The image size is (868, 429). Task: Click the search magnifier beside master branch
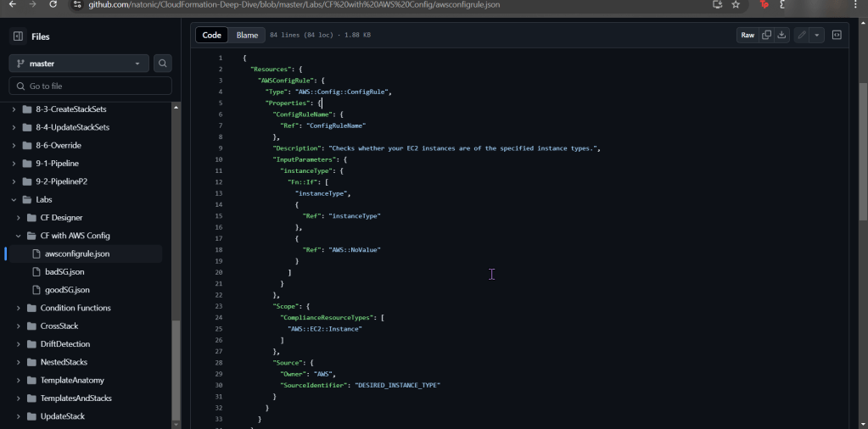163,64
